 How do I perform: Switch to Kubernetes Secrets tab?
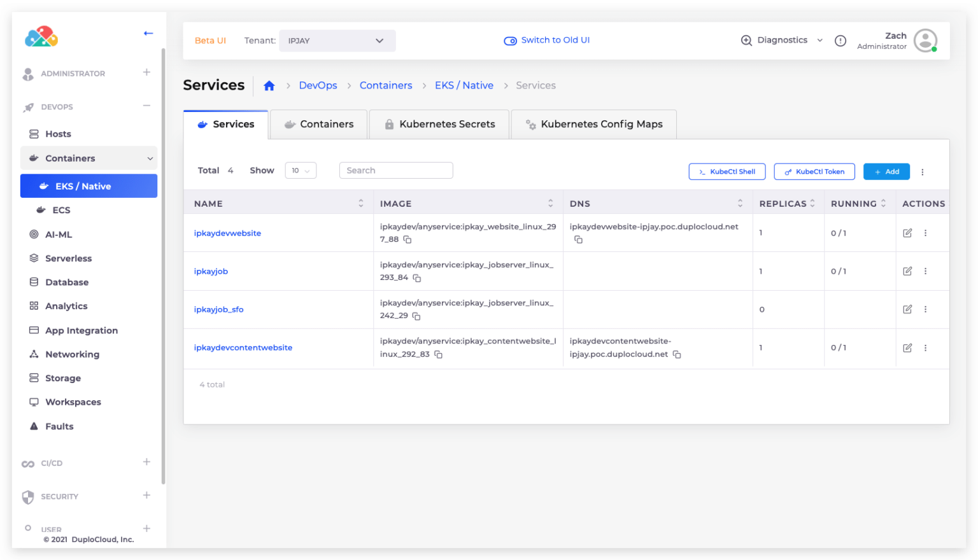pos(439,125)
